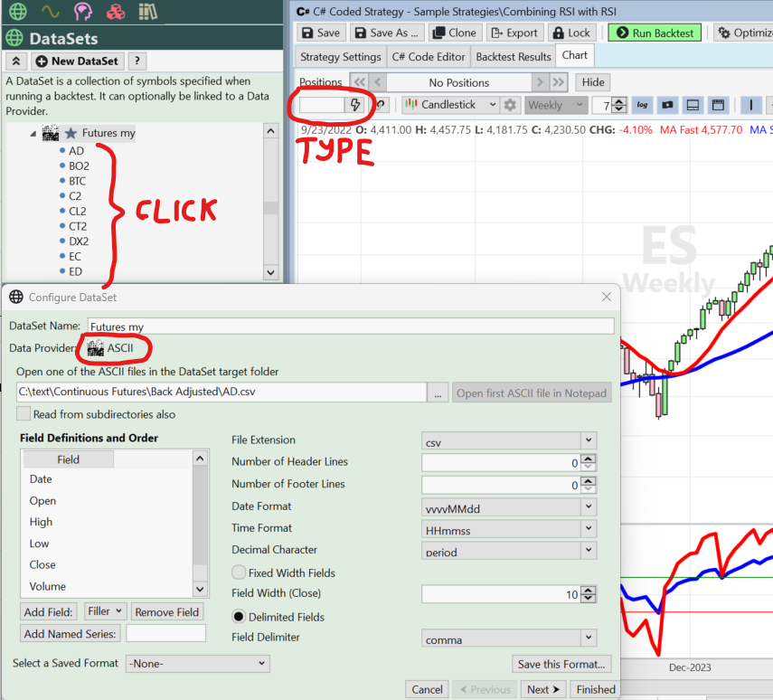Go to next position arrow
The height and width of the screenshot is (700, 773).
coord(541,82)
